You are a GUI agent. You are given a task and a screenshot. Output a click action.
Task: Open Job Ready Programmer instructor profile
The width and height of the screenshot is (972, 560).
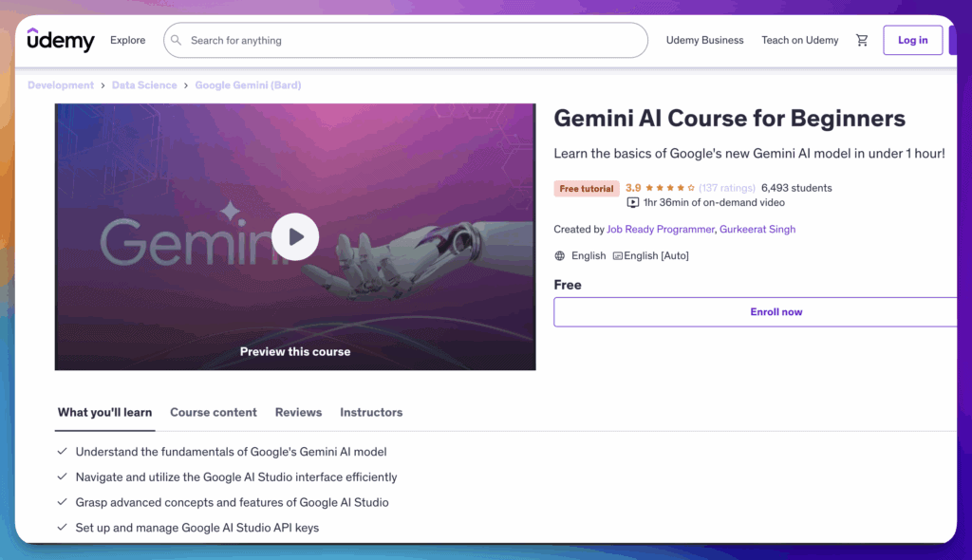(661, 230)
